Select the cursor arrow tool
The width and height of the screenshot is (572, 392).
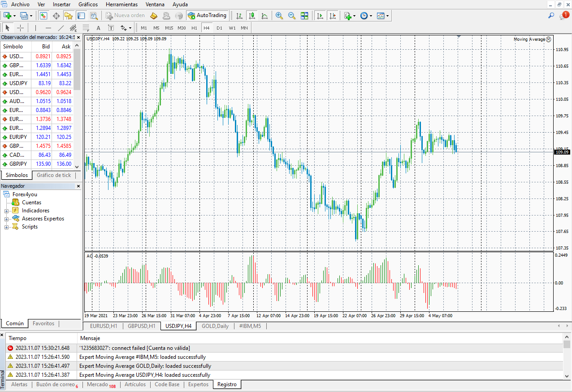click(x=8, y=28)
